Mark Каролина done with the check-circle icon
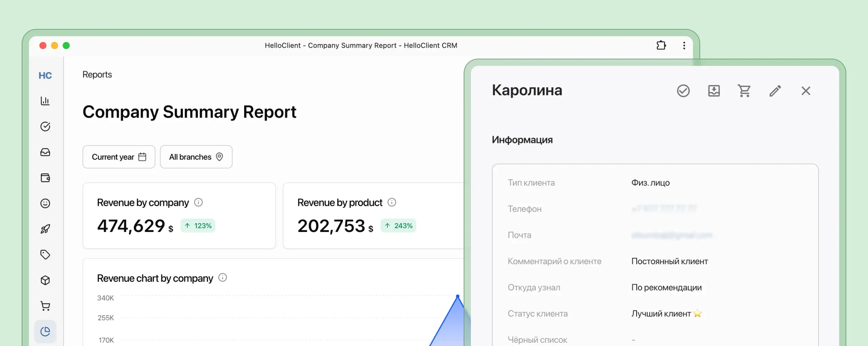The image size is (868, 346). click(x=683, y=91)
